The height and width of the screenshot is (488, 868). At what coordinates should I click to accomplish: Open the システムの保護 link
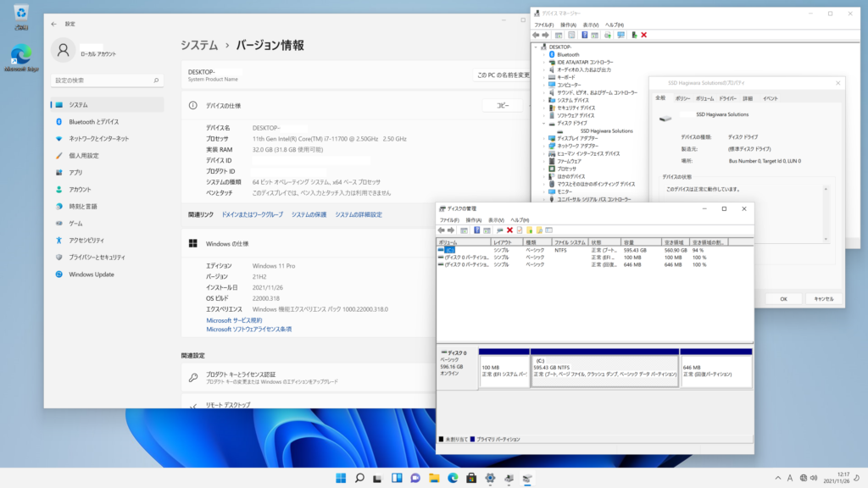(309, 214)
